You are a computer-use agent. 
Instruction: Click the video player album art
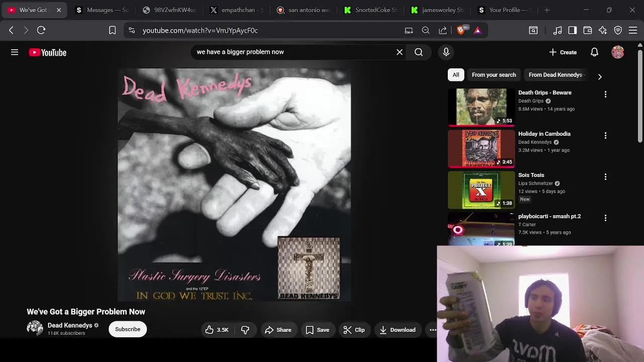point(234,184)
